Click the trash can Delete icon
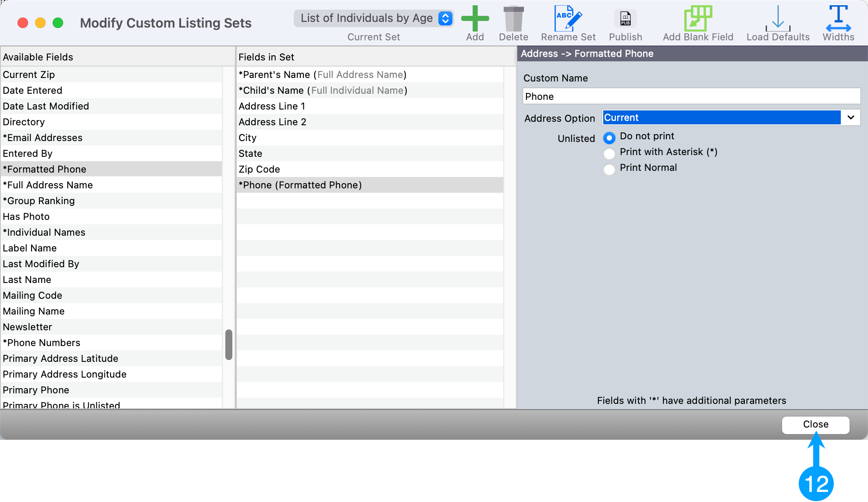Viewport: 868px width, 502px height. (x=513, y=19)
